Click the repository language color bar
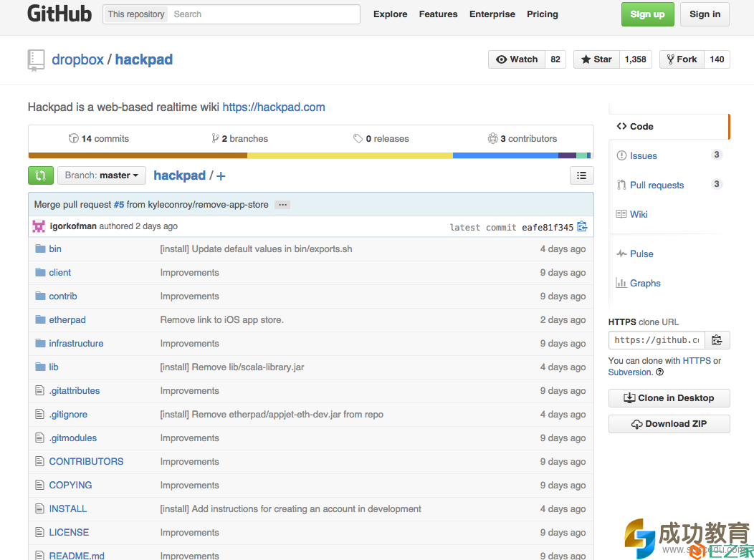754x560 pixels. [310, 155]
